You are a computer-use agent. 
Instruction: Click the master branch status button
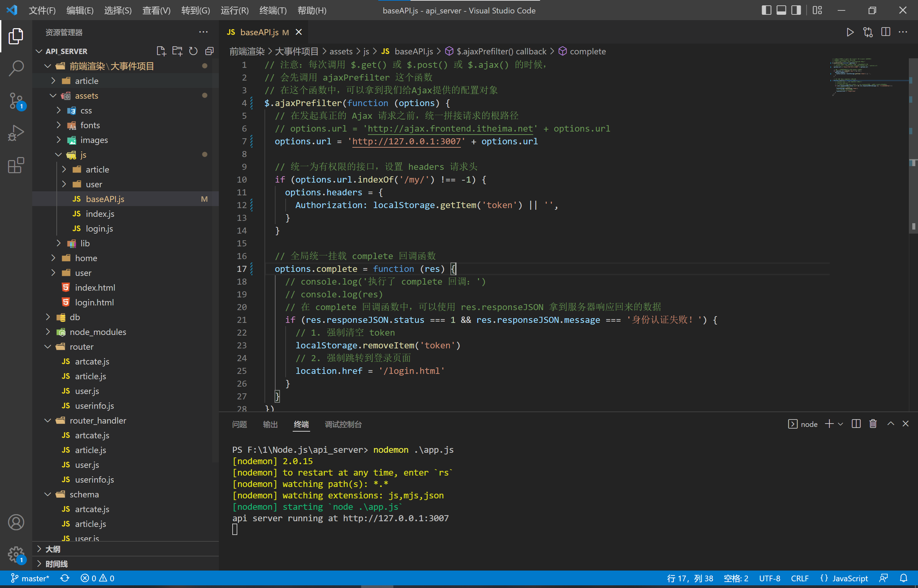click(x=30, y=578)
